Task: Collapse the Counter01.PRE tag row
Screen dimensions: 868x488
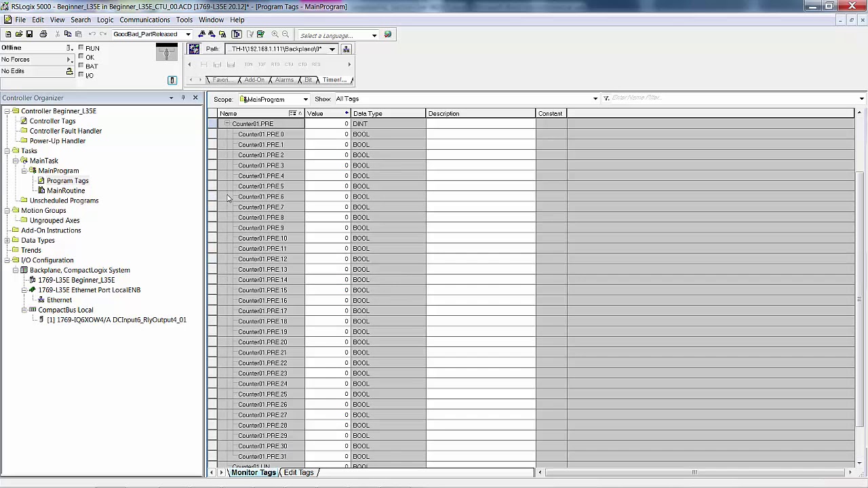Action: (227, 124)
